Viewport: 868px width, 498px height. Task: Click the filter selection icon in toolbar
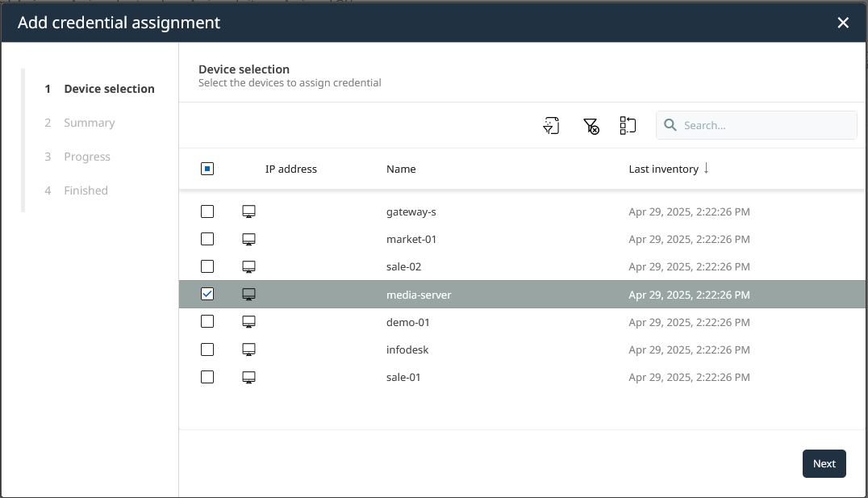pos(551,125)
